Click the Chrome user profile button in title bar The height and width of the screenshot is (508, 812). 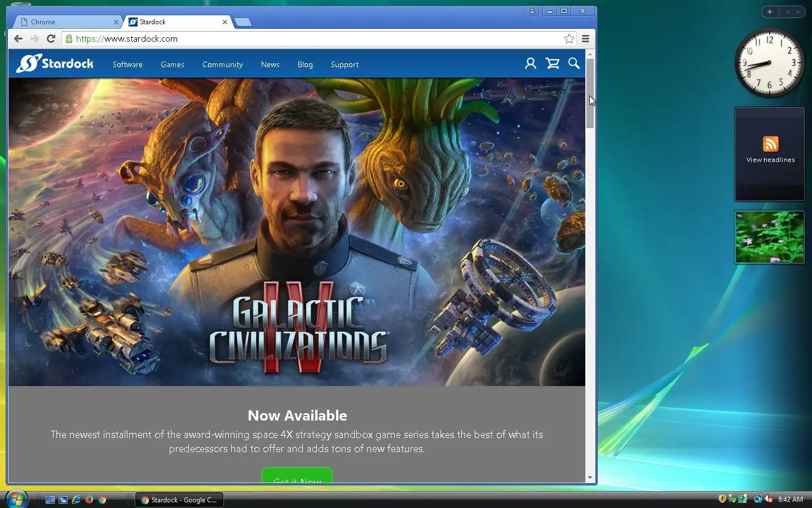pyautogui.click(x=532, y=11)
